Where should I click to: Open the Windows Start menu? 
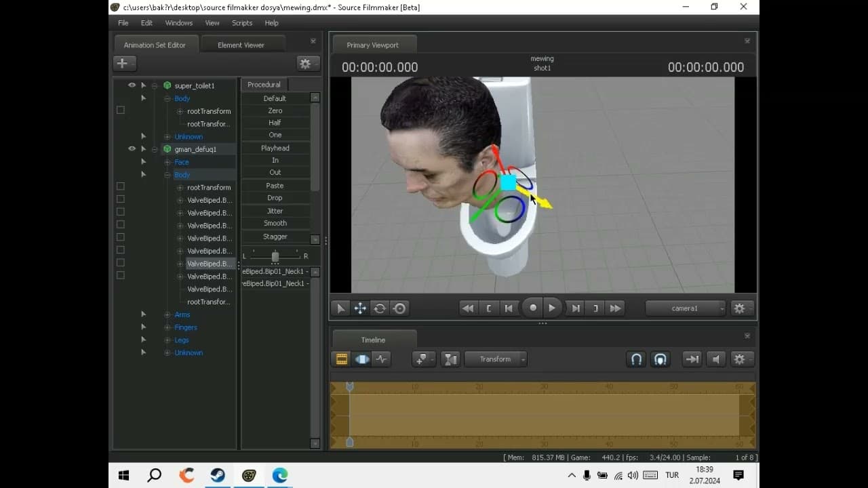point(124,475)
